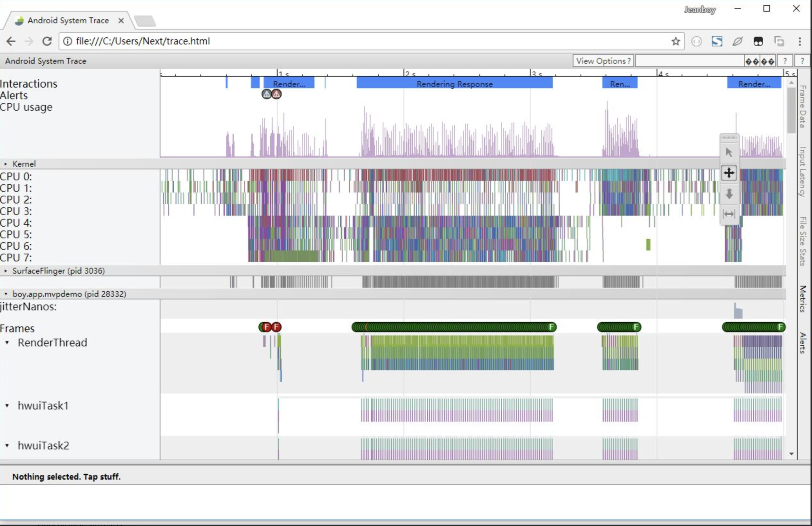Viewport: 812px width, 526px height.
Task: Collapse the hwuiTask1 track
Action: 7,406
